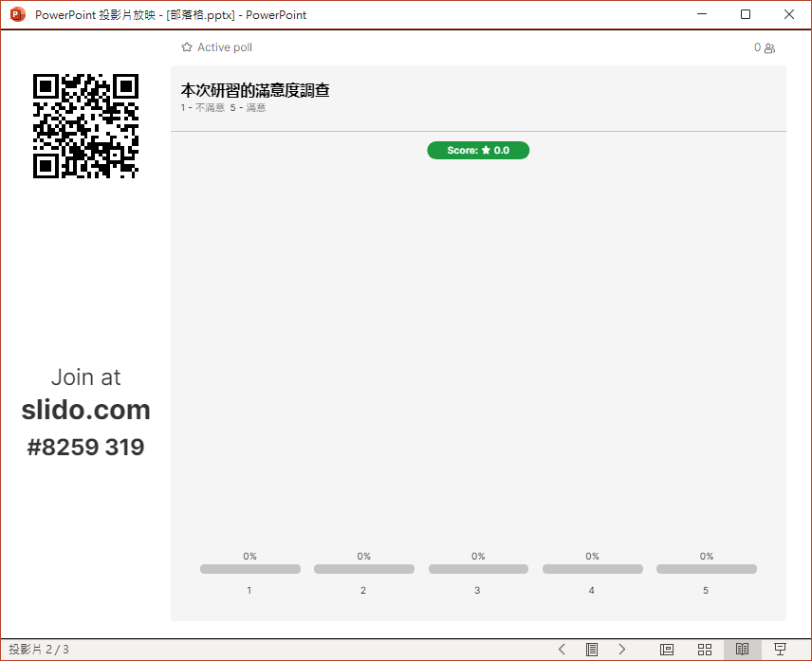Click the 投影片 2 / 3 slide counter
812x661 pixels.
39,649
